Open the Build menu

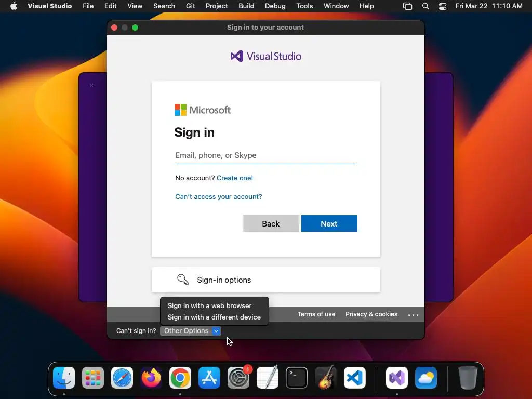coord(246,6)
